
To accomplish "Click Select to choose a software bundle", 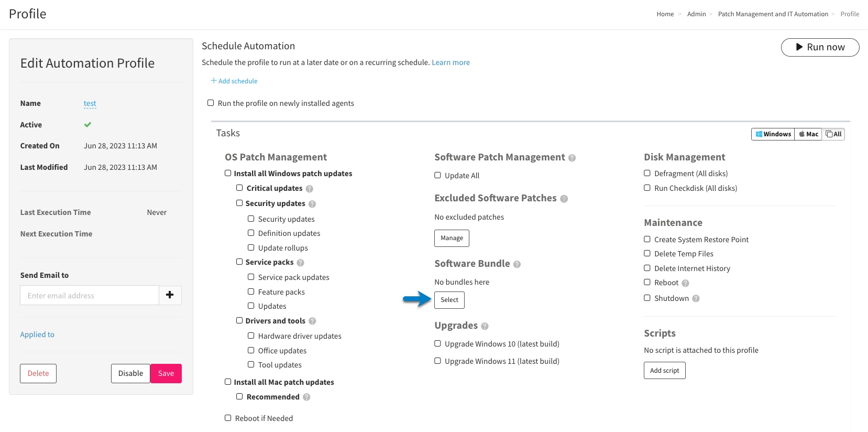I will tap(449, 300).
